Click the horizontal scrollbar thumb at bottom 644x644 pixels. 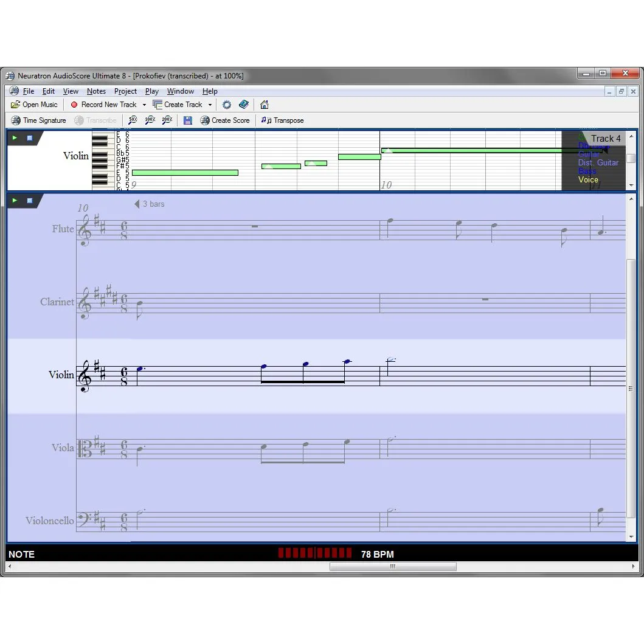pyautogui.click(x=393, y=566)
